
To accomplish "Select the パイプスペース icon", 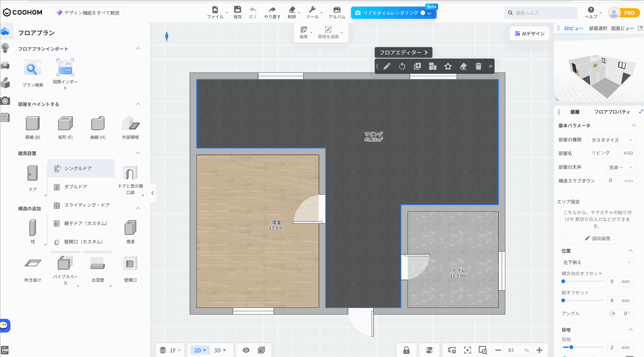I will click(x=65, y=263).
